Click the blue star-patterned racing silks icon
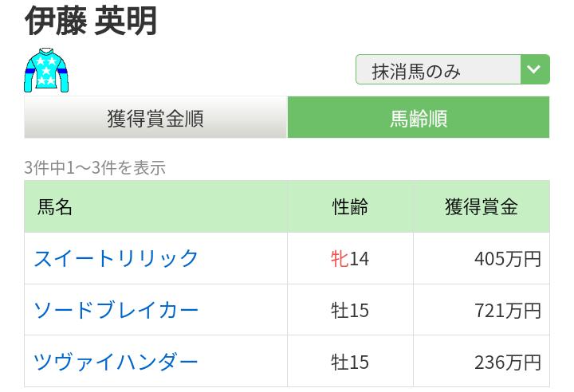Image resolution: width=574 pixels, height=392 pixels. [46, 70]
